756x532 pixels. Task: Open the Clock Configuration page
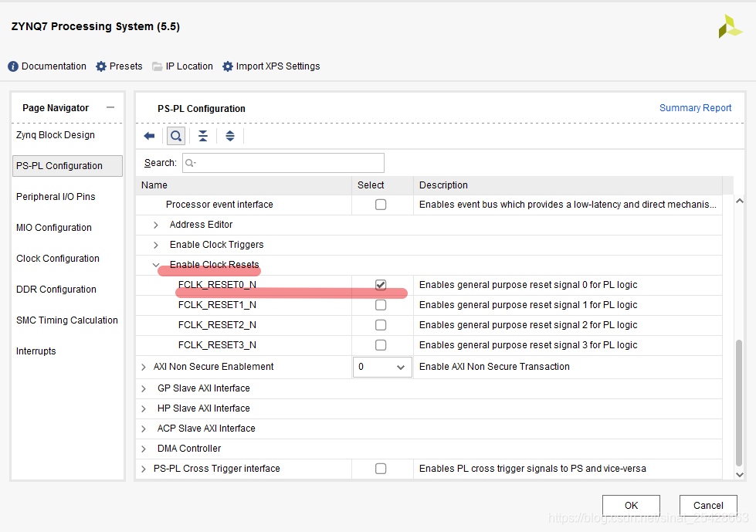click(x=58, y=259)
